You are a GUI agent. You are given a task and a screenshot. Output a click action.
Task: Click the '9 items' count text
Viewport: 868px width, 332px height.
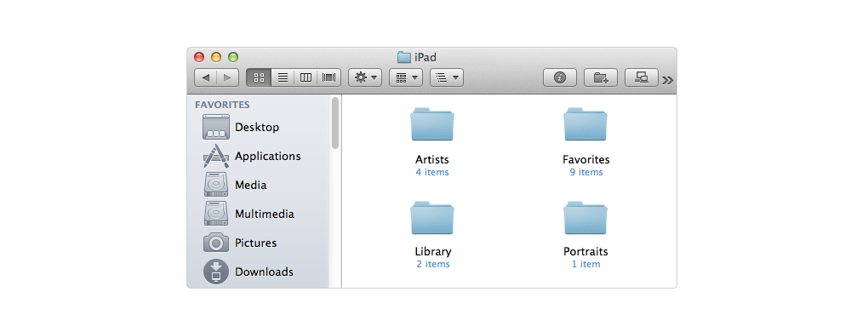coord(586,173)
